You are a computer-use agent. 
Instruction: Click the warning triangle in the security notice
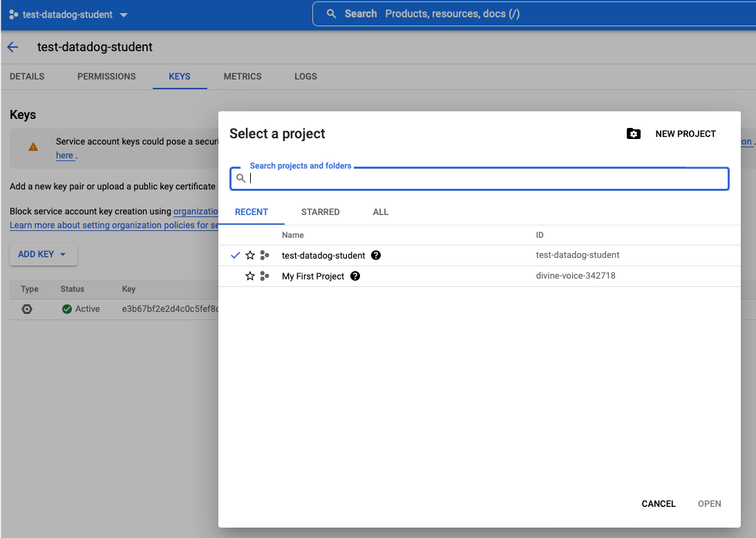tap(33, 147)
